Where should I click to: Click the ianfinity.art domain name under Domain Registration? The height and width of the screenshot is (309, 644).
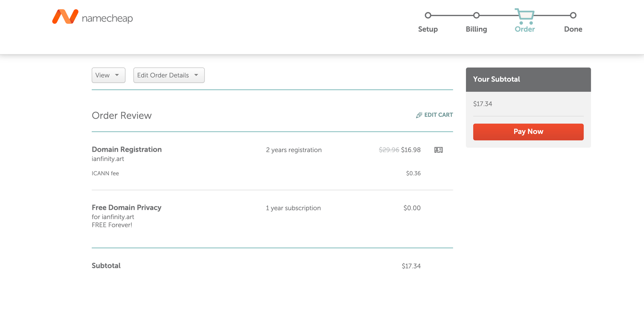108,159
